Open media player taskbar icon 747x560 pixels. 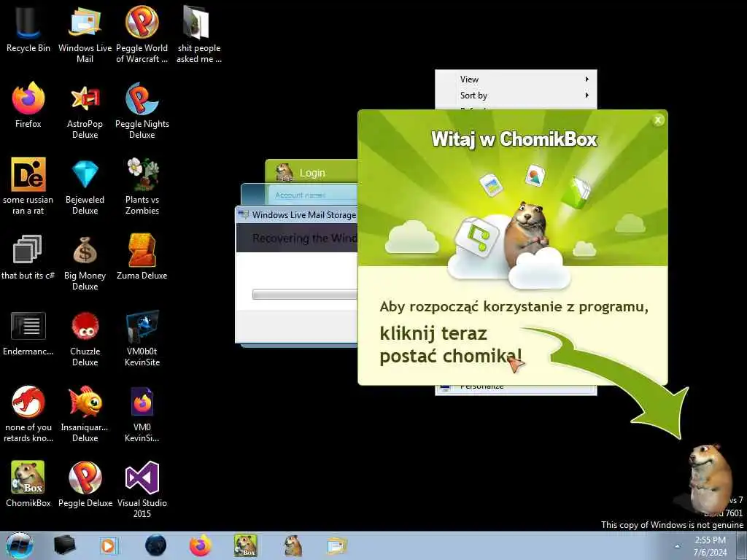tap(109, 545)
